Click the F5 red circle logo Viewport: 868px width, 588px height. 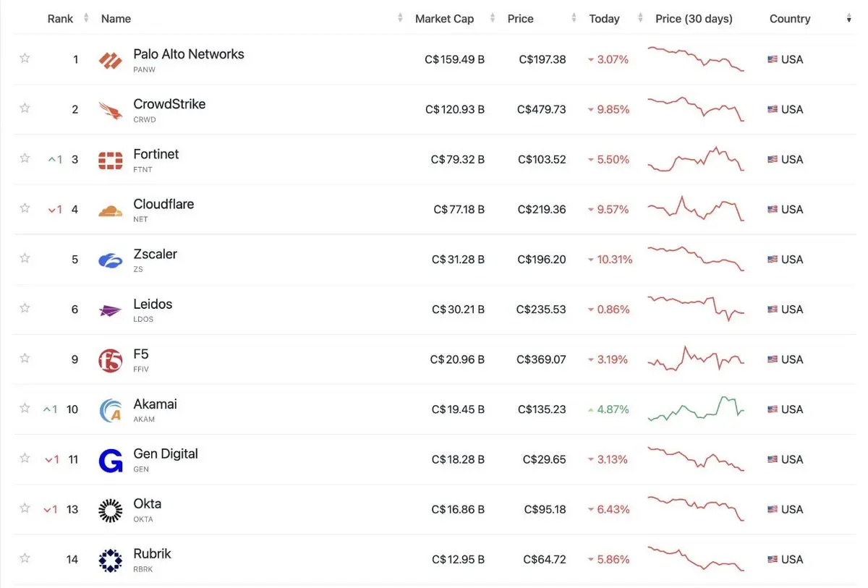[110, 360]
